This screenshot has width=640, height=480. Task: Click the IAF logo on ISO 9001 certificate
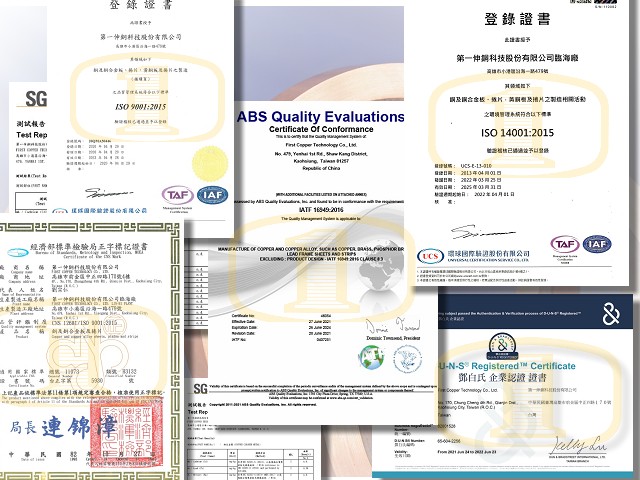click(212, 195)
